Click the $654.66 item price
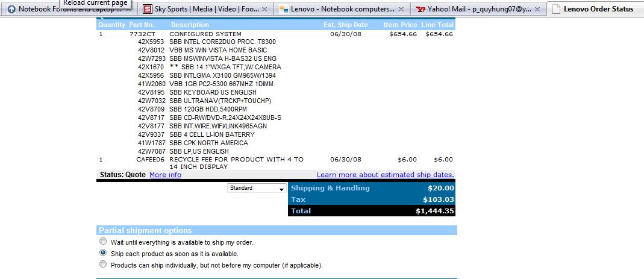644x279 pixels. click(403, 34)
